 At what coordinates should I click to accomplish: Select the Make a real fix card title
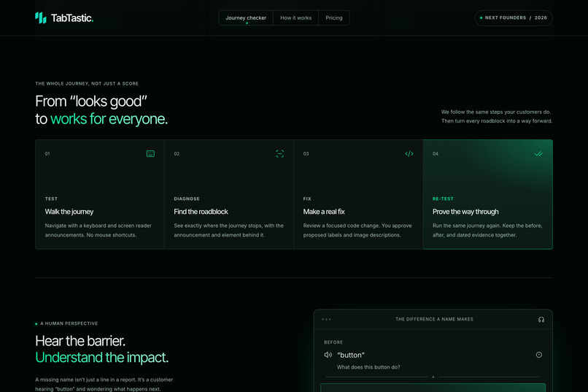324,212
